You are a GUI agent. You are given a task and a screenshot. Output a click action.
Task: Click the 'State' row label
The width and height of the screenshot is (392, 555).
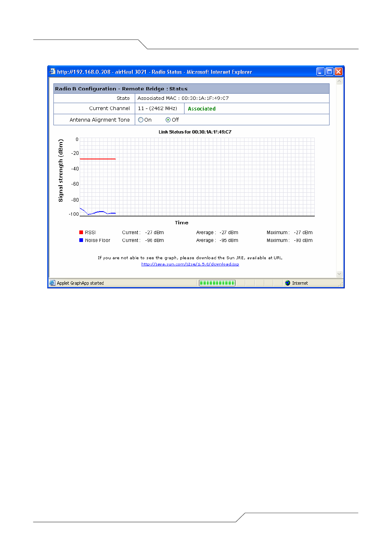pos(123,98)
